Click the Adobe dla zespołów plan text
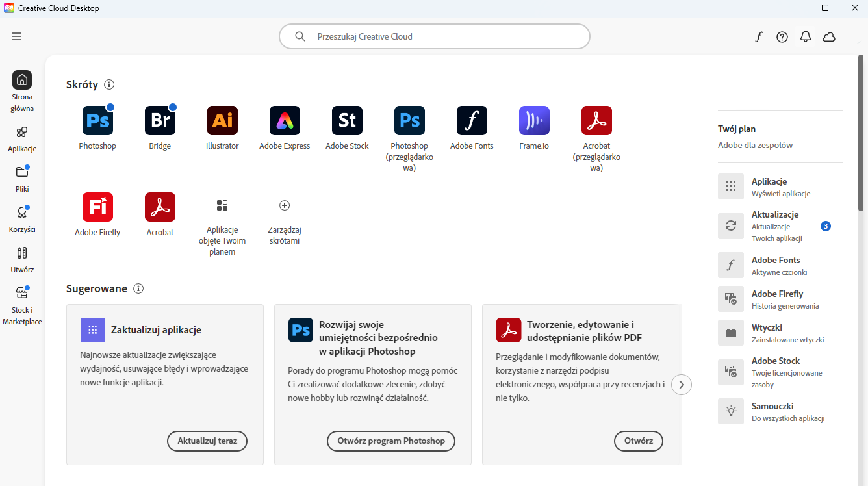868x486 pixels. click(x=756, y=146)
